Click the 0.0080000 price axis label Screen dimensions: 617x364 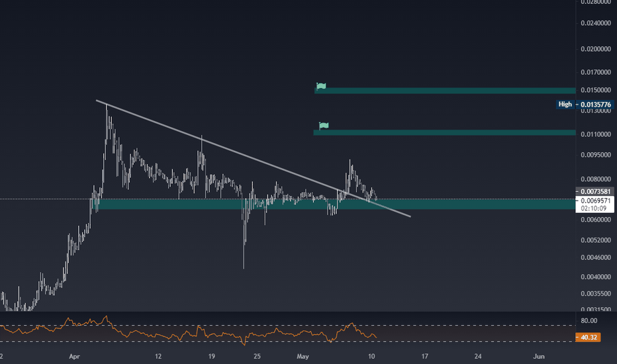coord(595,179)
